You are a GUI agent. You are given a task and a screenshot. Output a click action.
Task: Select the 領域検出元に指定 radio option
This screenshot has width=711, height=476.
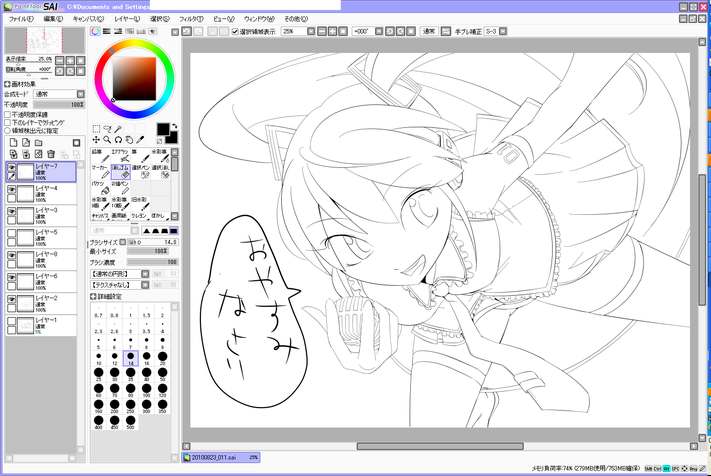[x=7, y=131]
